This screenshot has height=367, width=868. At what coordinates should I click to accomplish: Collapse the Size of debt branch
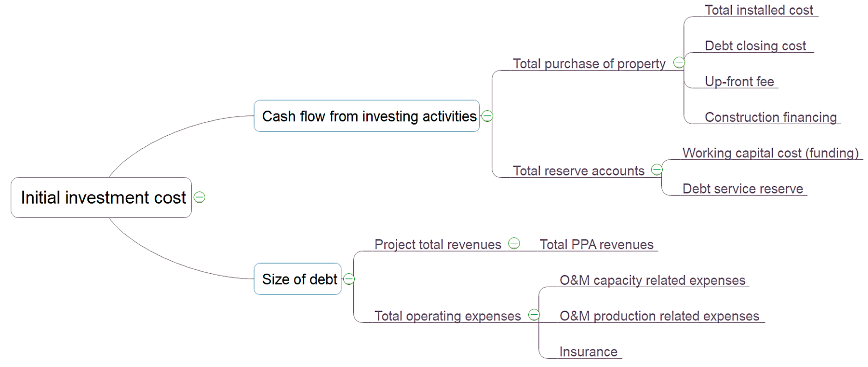tap(349, 279)
